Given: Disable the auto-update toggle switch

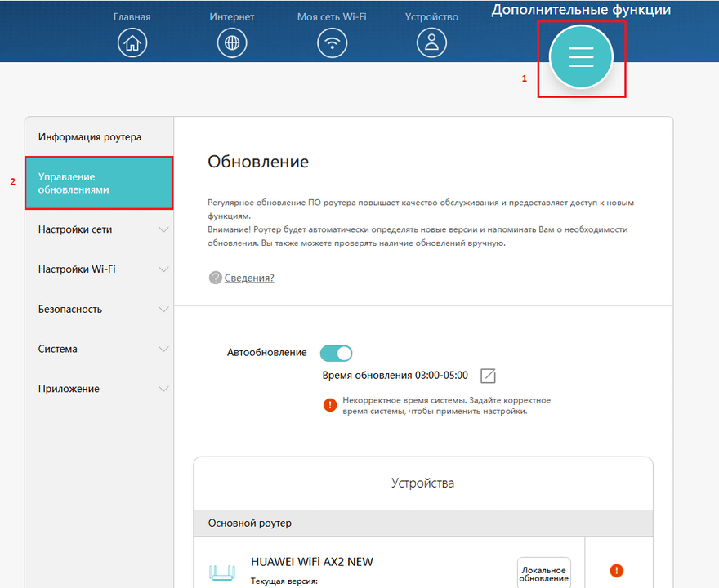Looking at the screenshot, I should click(x=336, y=353).
